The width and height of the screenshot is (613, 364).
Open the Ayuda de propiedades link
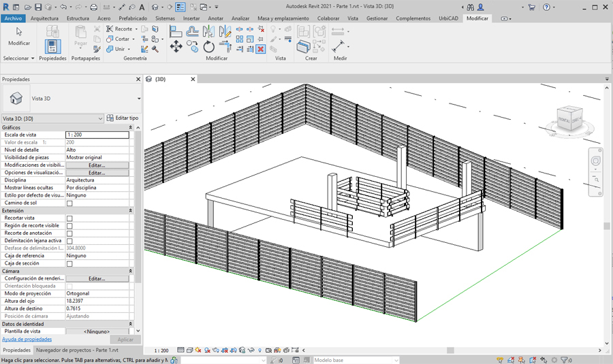[27, 339]
